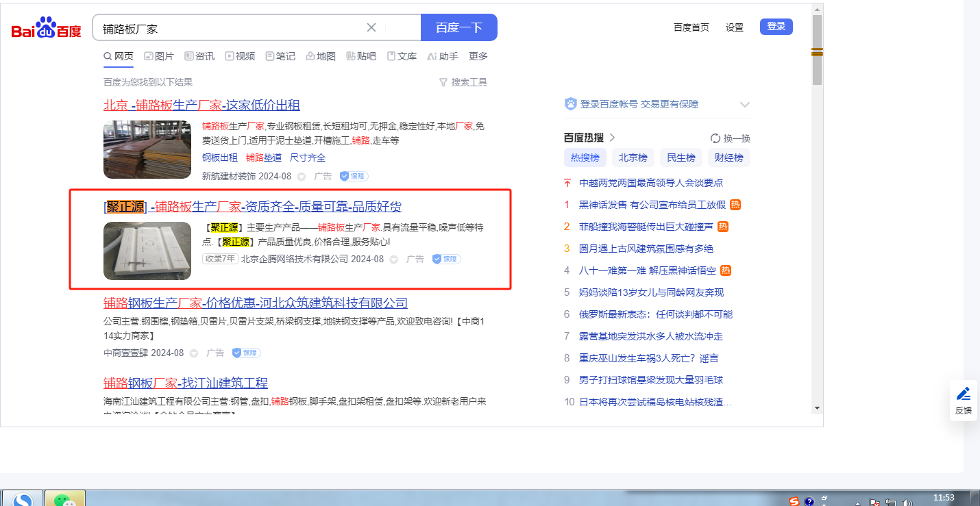Click the Sogou browser taskbar icon
Viewport: 980px width, 506px height.
click(23, 500)
